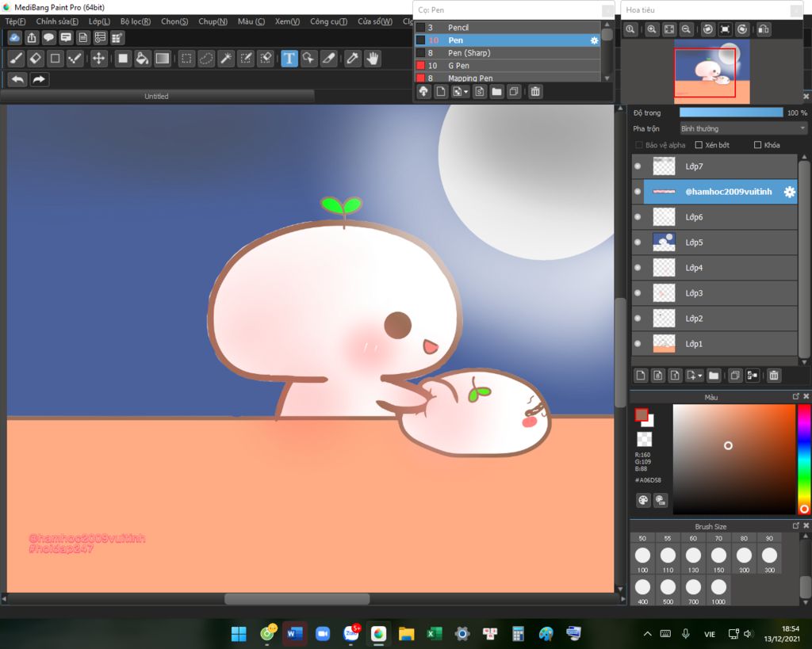This screenshot has height=649, width=812.
Task: Open the Chỉnh sửa(E) menu
Action: coord(57,21)
